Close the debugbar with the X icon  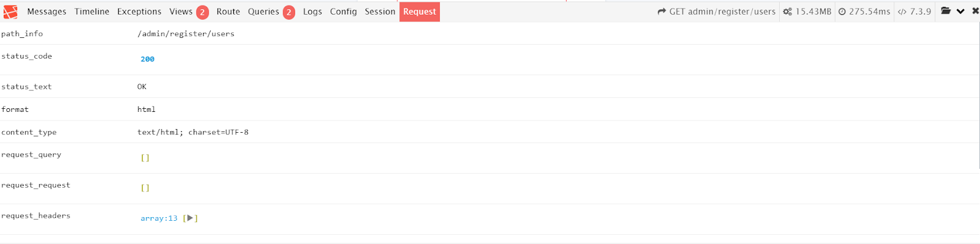click(975, 11)
